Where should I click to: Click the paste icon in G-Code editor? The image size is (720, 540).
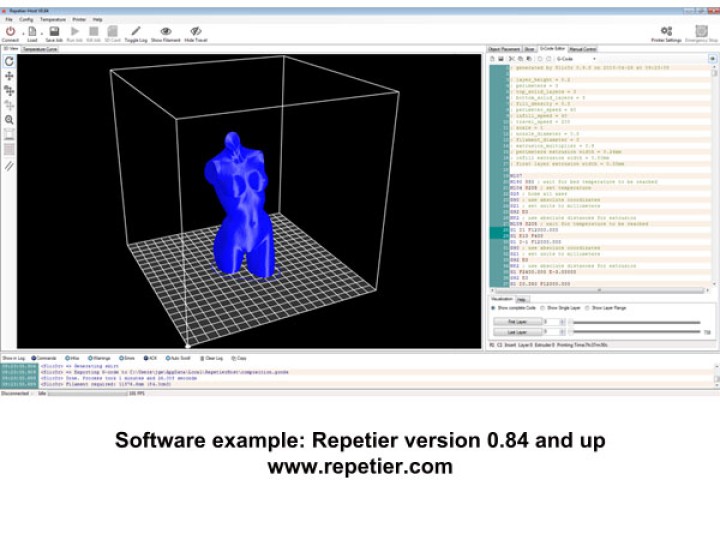pyautogui.click(x=529, y=59)
